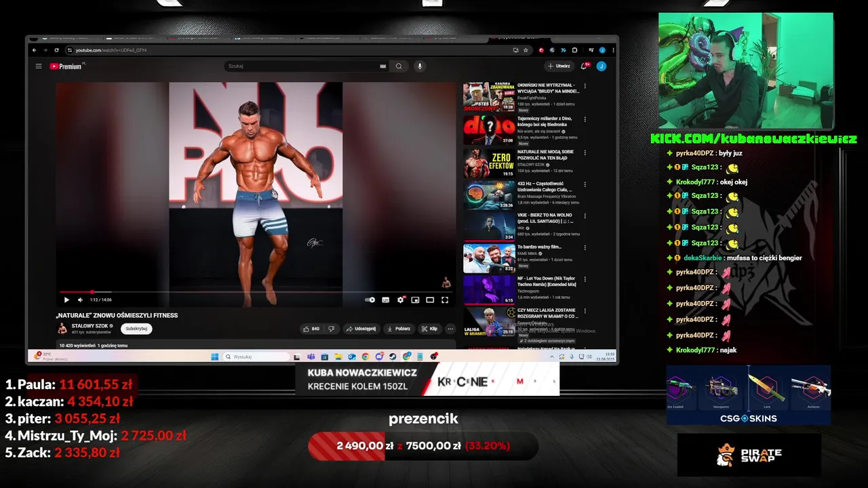
Task: Click the Klip button
Action: pos(429,329)
